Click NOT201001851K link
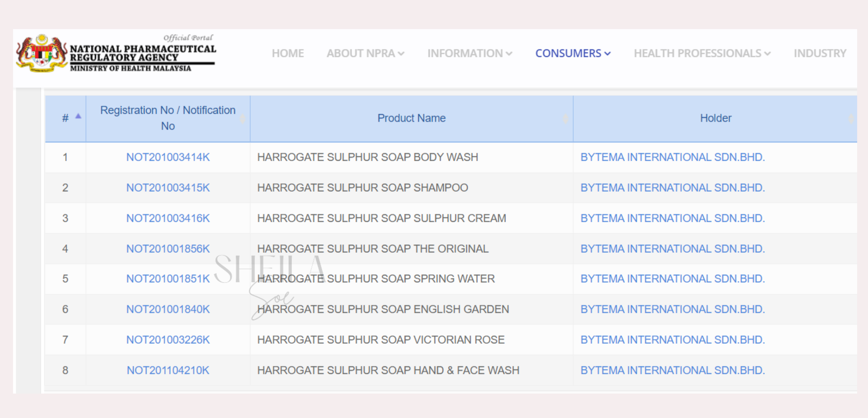Screen dimensions: 868x418 pos(168,278)
